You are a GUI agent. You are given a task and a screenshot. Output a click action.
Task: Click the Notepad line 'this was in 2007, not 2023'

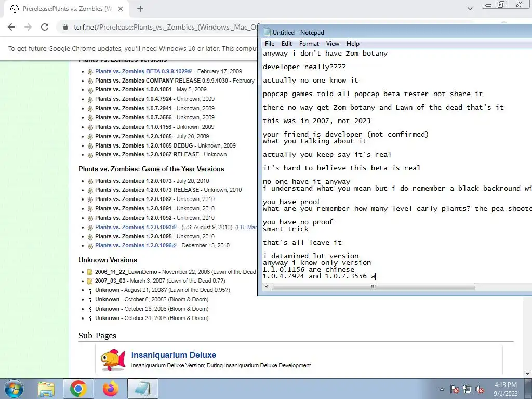click(317, 121)
